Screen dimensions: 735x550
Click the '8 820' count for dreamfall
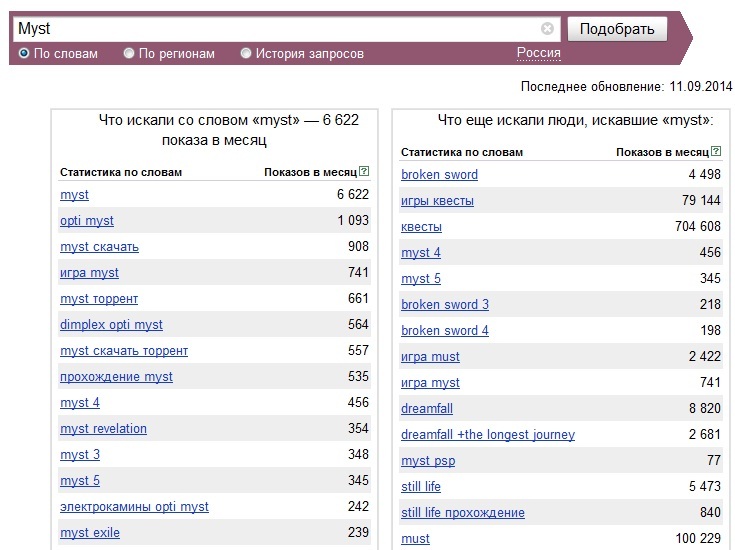coord(705,408)
